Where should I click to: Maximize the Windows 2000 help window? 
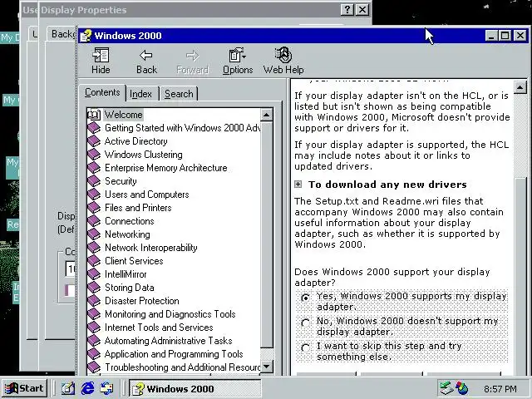click(x=505, y=35)
